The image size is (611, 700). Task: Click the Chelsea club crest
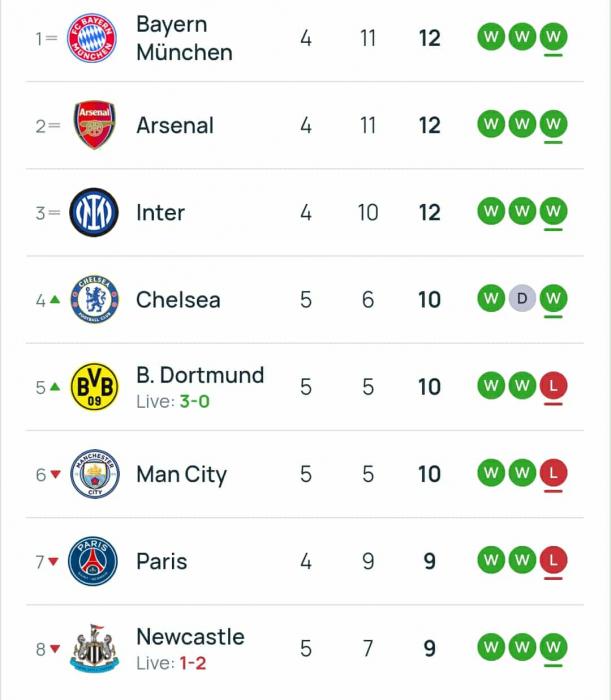95,300
